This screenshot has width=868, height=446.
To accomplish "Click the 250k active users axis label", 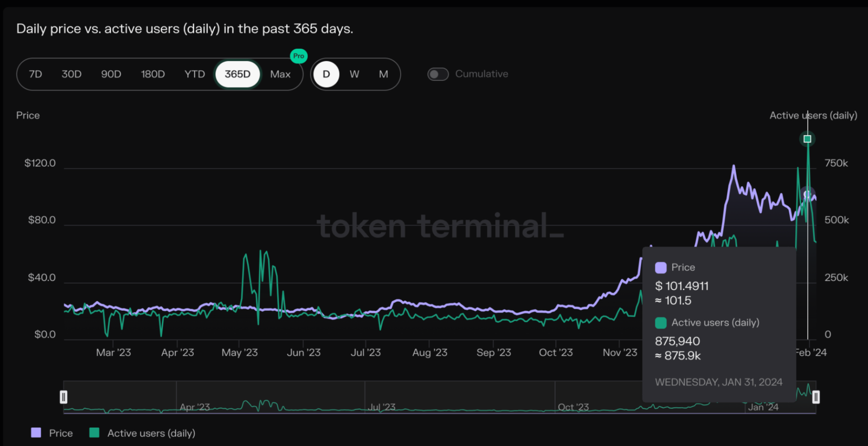I will coord(836,278).
